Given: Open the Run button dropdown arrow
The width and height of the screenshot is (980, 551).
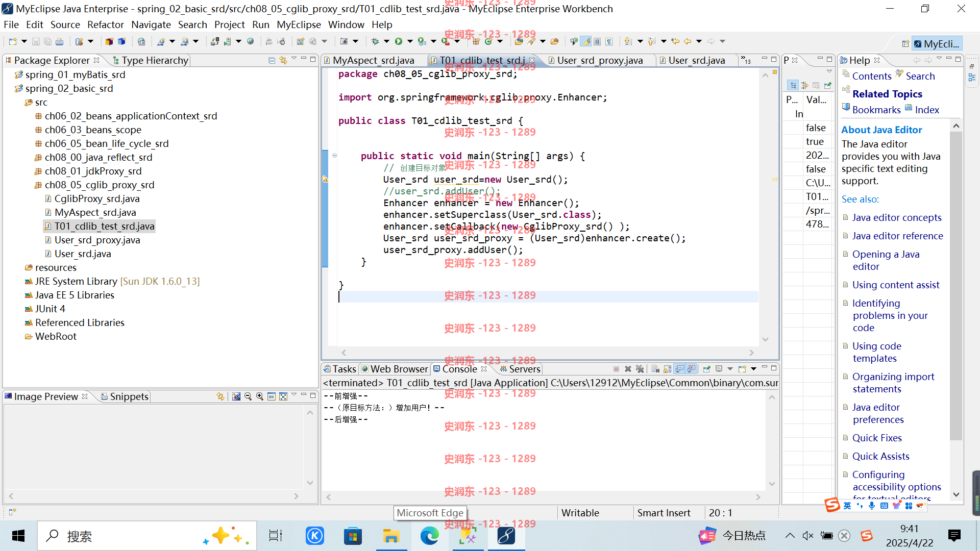Looking at the screenshot, I should (410, 41).
